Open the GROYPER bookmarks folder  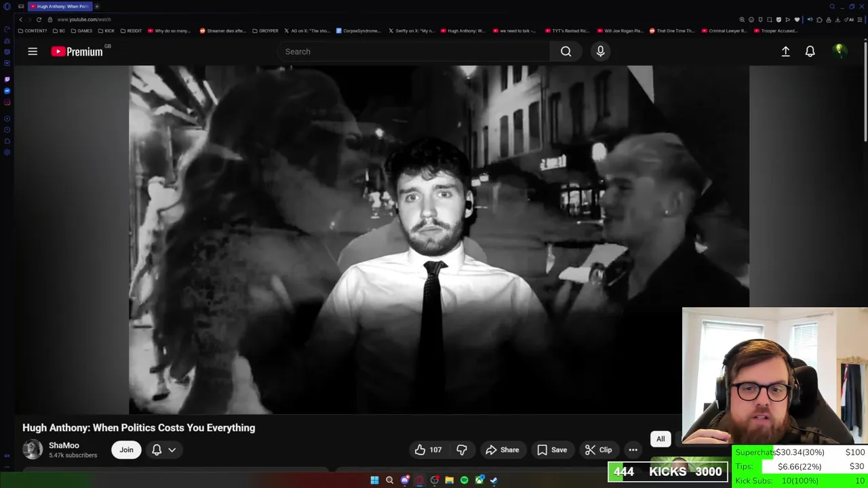pyautogui.click(x=265, y=30)
